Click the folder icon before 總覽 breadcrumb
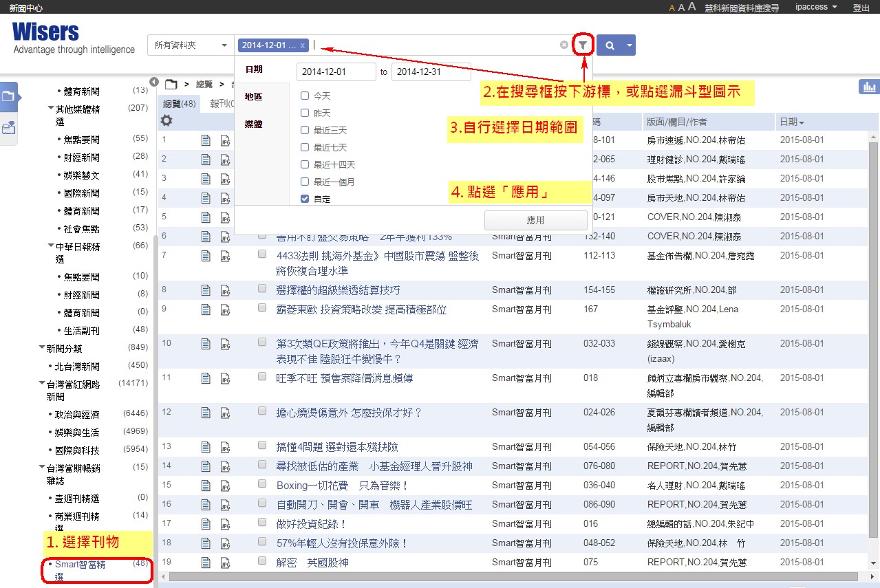The image size is (880, 588). tap(171, 85)
